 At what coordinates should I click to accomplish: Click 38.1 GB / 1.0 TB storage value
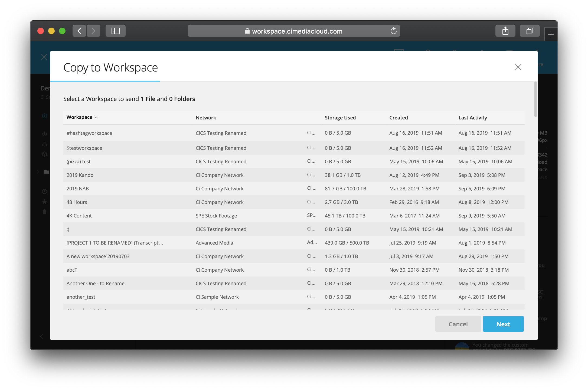(x=342, y=175)
